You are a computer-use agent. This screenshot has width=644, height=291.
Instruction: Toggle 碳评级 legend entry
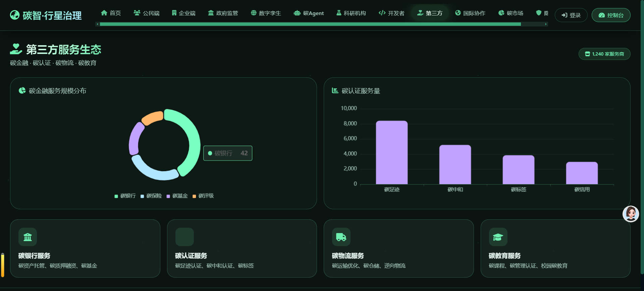(x=203, y=196)
